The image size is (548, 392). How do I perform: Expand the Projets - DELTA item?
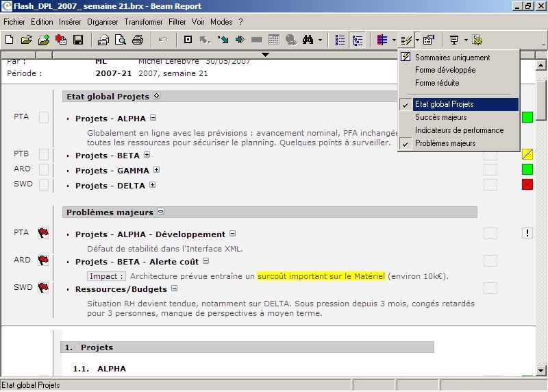tap(152, 184)
